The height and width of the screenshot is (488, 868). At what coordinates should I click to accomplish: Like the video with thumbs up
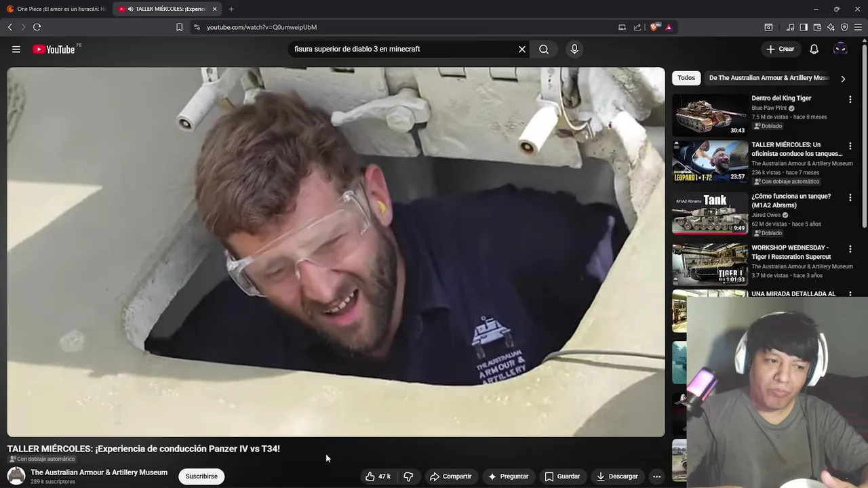point(378,476)
